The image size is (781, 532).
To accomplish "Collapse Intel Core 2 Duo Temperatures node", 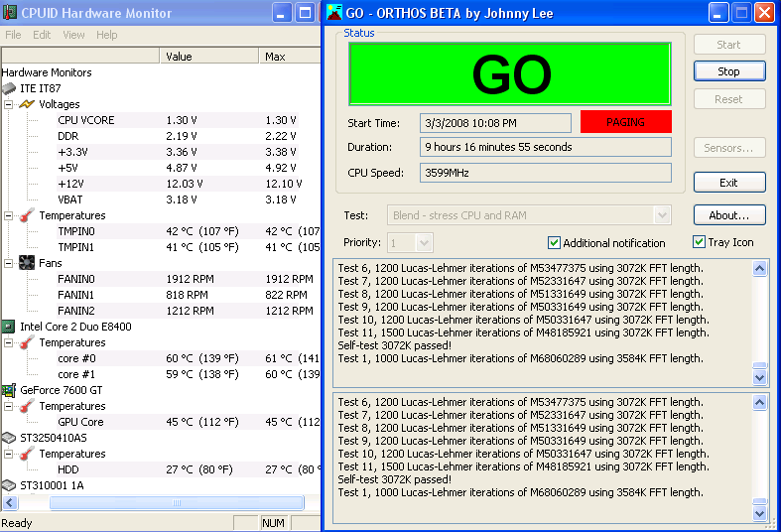I will coord(9,342).
